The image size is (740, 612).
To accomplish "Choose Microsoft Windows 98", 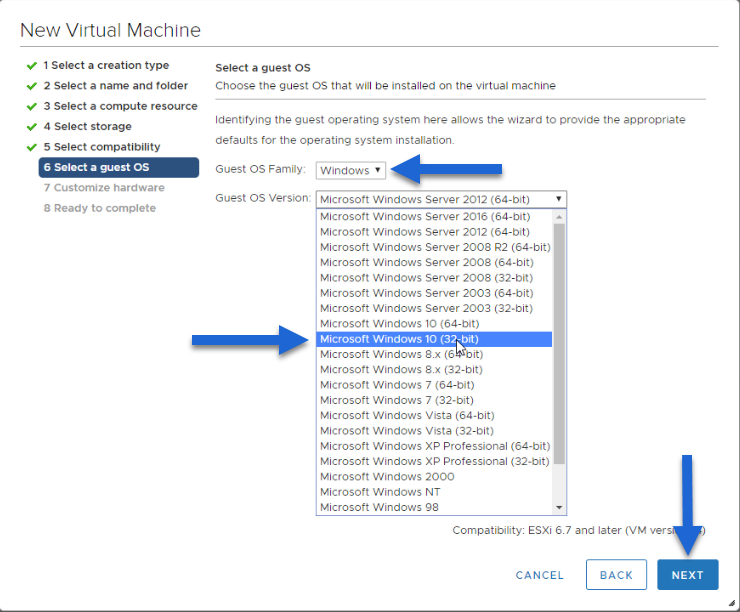I will click(434, 507).
